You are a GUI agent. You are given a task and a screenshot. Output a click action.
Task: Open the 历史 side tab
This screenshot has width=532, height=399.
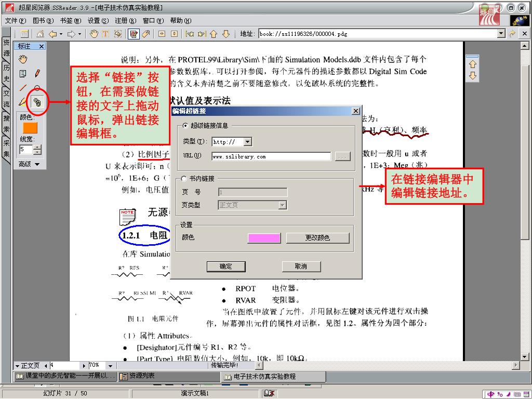(x=6, y=74)
